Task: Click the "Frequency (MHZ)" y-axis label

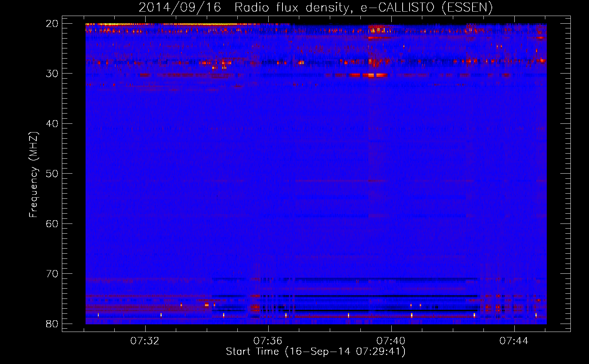Action: pyautogui.click(x=33, y=175)
